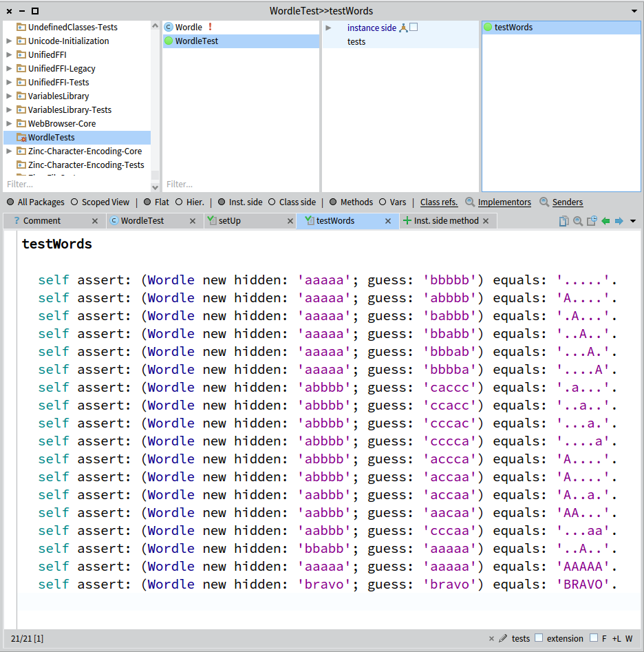Click the pencil edit protocol icon in status bar
644x652 pixels.
[503, 638]
